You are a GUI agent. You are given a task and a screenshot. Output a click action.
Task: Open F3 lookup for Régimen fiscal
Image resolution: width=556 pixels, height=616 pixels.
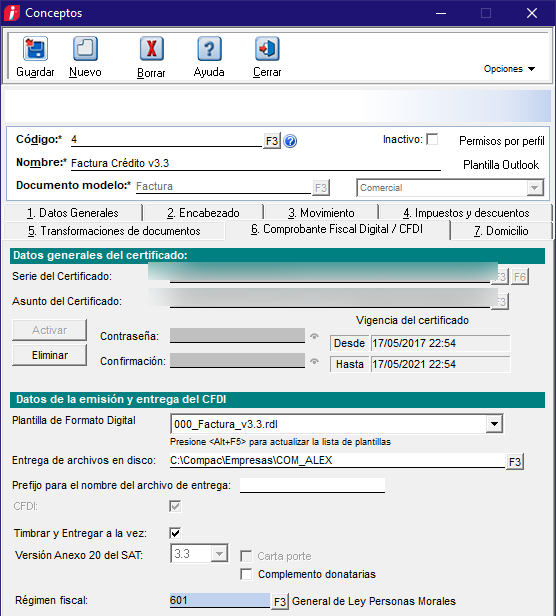[x=280, y=602]
